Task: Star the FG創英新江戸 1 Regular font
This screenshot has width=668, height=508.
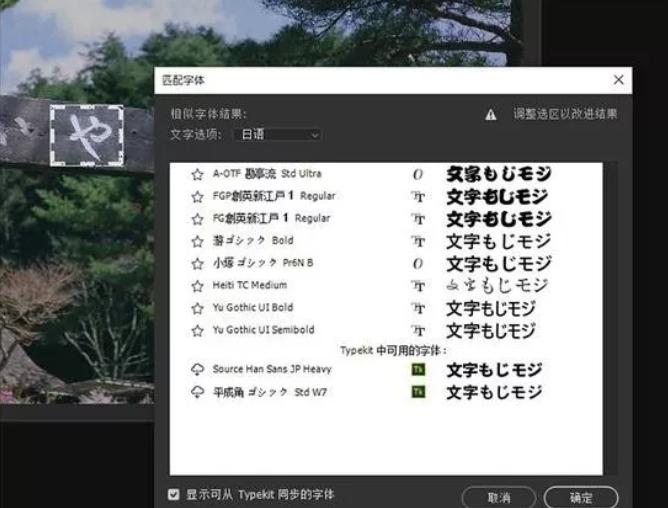Action: coord(197,219)
